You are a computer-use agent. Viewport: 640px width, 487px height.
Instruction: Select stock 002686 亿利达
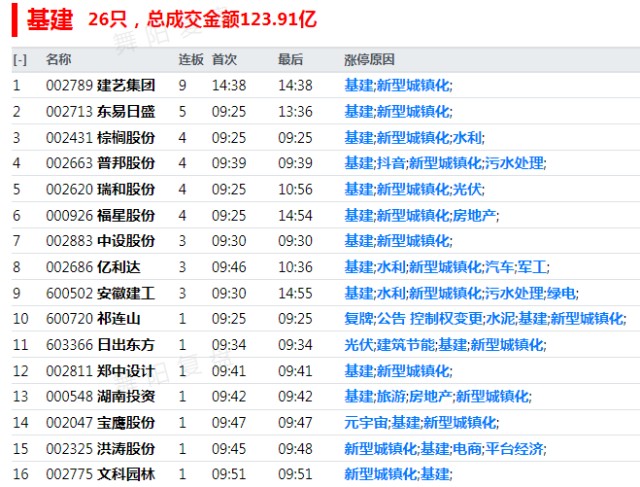click(93, 267)
